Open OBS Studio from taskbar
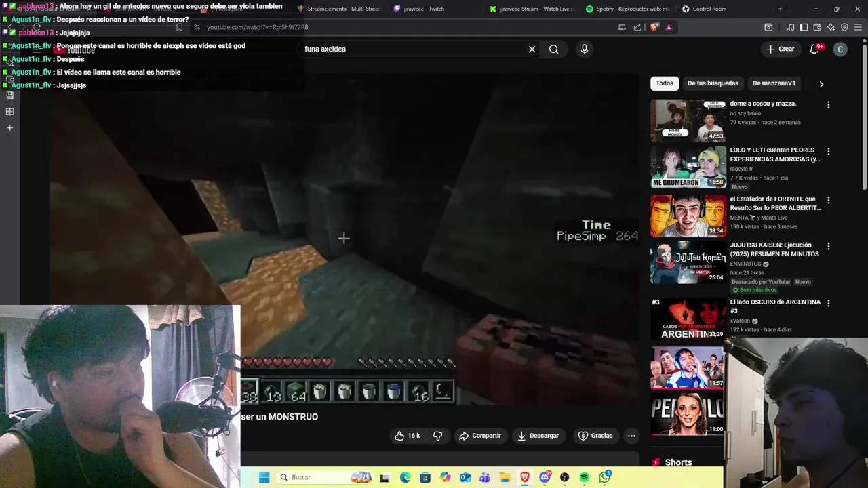The image size is (868, 488). (x=564, y=477)
